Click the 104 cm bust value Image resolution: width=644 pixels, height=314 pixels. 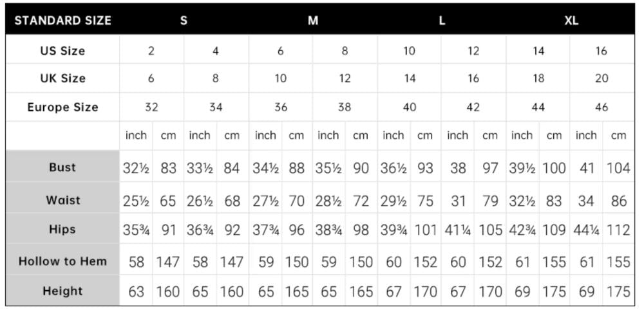pos(618,169)
